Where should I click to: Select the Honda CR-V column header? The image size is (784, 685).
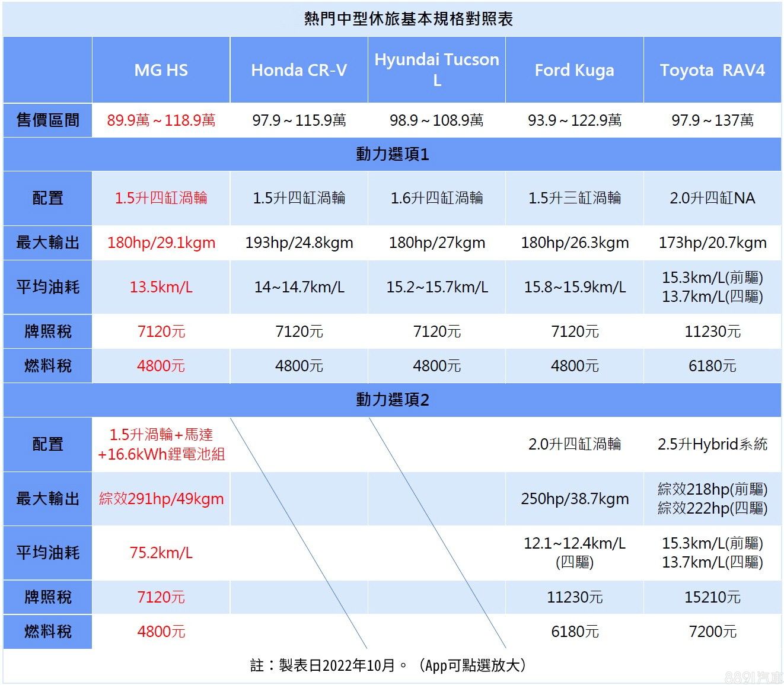299,70
